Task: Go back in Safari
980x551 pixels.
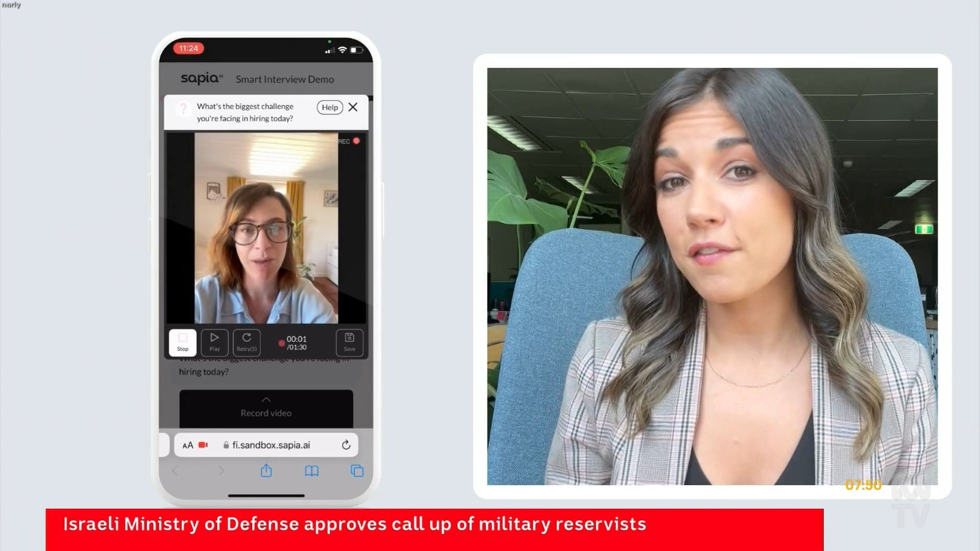Action: [x=175, y=471]
